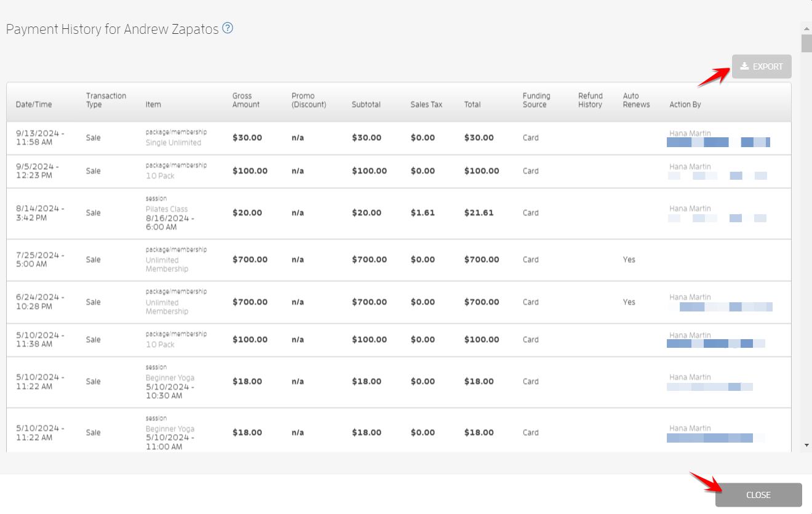Click the Action By column header
This screenshot has height=514, width=812.
(685, 105)
